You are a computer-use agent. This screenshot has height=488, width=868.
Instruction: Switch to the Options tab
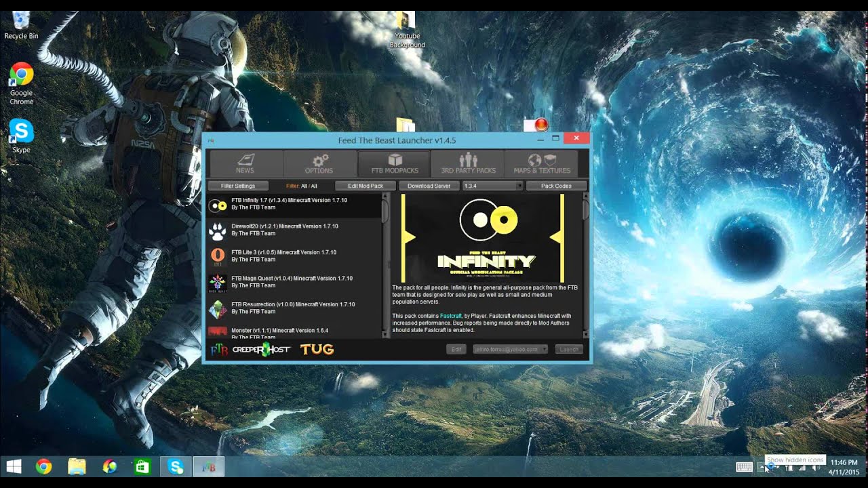tap(319, 164)
